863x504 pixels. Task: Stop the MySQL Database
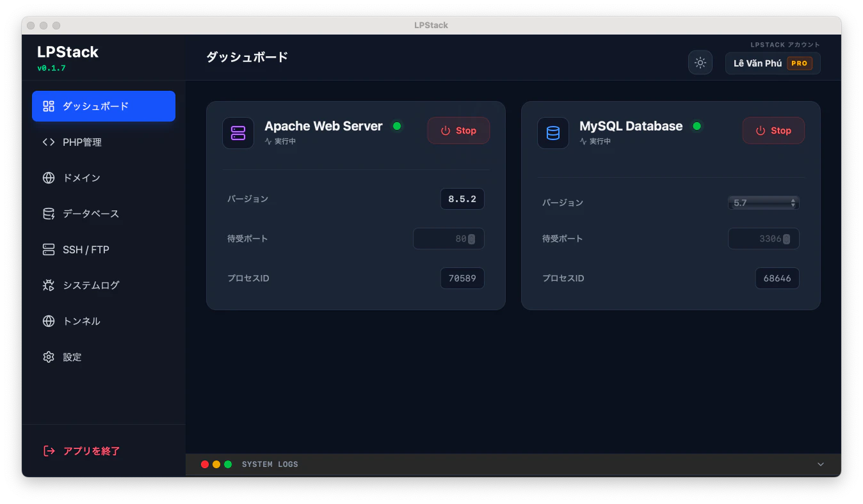[x=773, y=130]
